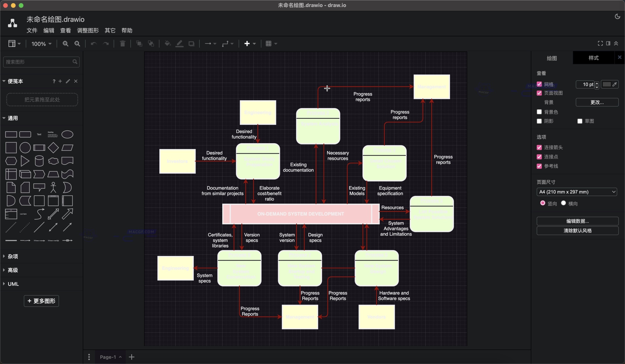The image size is (625, 364).
Task: Open the 文件 menu
Action: coord(32,30)
